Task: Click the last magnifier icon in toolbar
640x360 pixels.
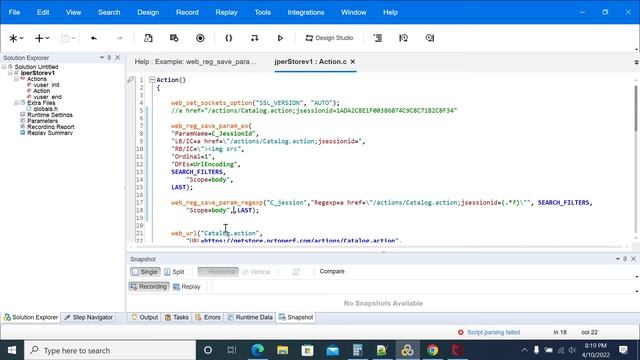Action: pyautogui.click(x=429, y=38)
